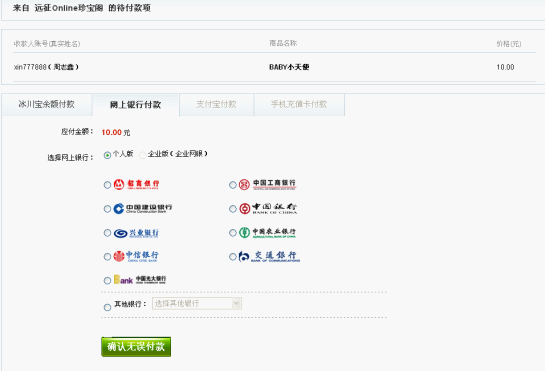546x372 pixels.
Task: Click the China Construction Bank logo
Action: [x=143, y=208]
